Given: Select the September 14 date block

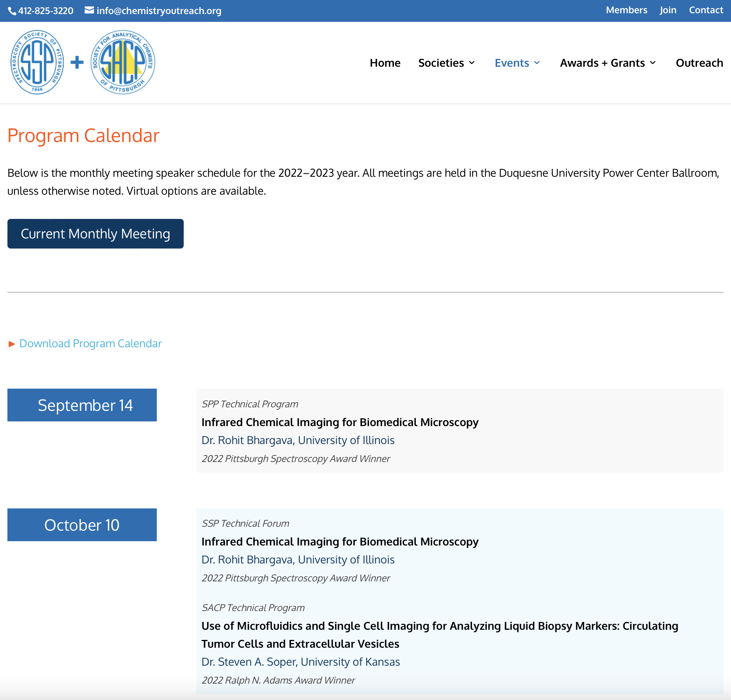Looking at the screenshot, I should point(82,405).
